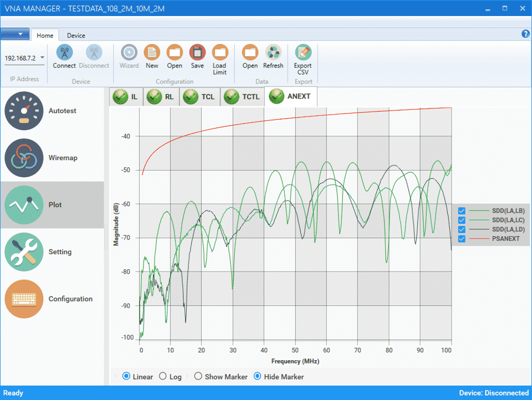532x400 pixels.
Task: Click the Autotest gauge icon
Action: tap(24, 111)
